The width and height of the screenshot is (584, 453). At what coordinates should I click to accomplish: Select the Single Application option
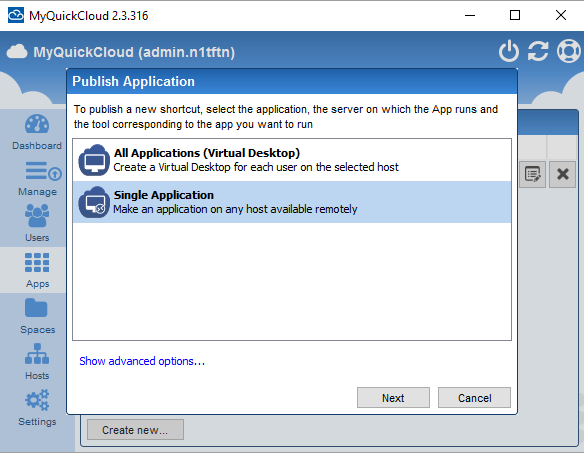point(292,202)
